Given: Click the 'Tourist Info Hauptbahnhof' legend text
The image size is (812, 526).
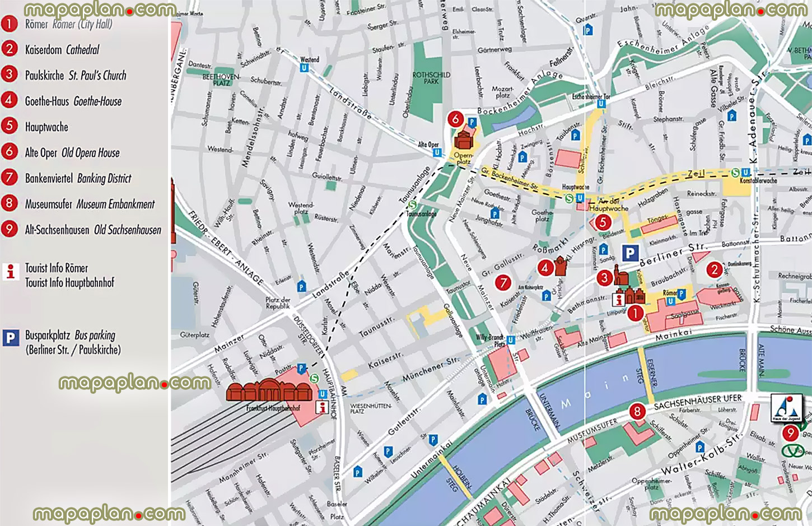Looking at the screenshot, I should (69, 282).
